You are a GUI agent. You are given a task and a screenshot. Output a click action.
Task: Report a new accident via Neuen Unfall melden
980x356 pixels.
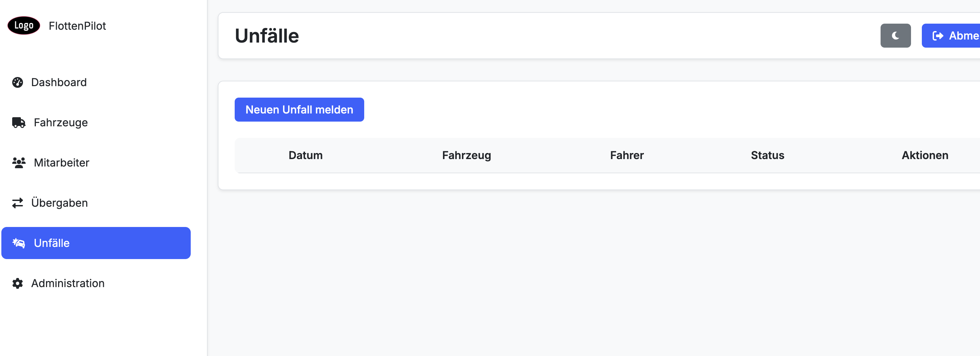coord(299,109)
